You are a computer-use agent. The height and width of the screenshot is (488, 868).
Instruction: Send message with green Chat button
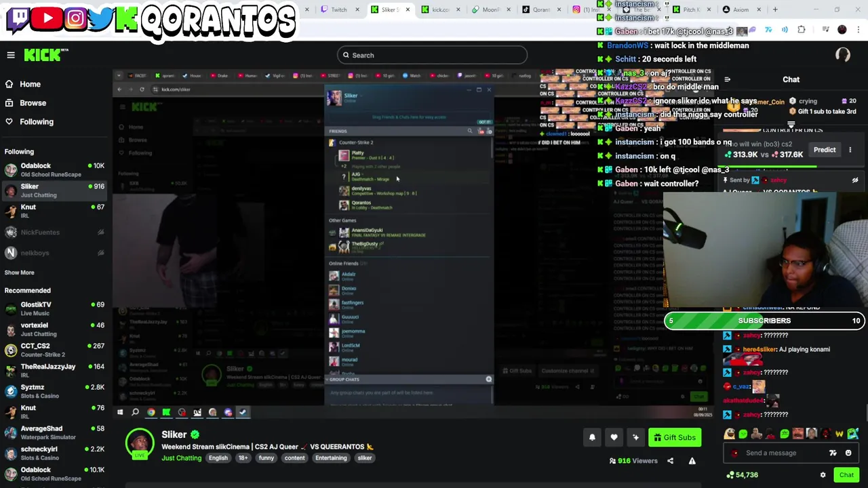846,475
